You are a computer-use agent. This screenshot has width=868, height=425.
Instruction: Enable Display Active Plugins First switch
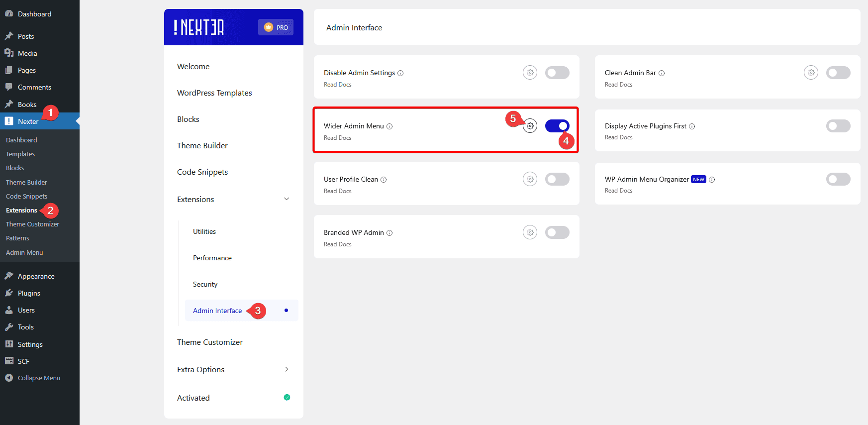point(838,126)
